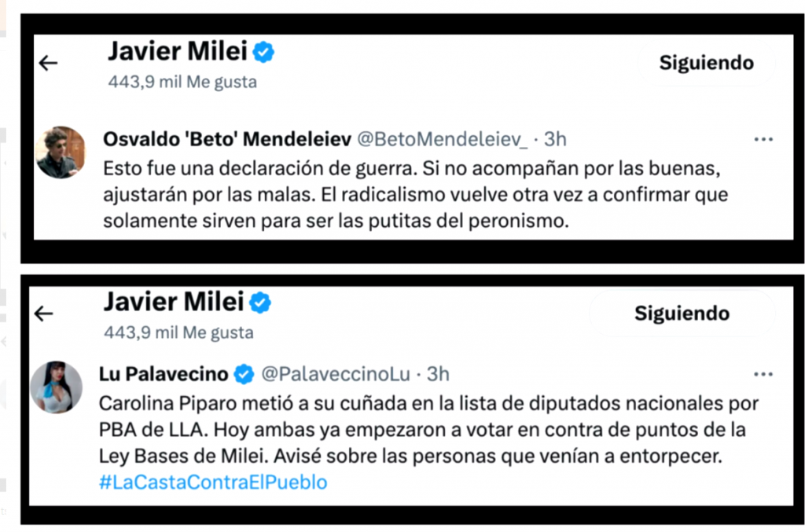Click the back arrow above the Mendeleiev tweet
Image resolution: width=805 pixels, height=532 pixels.
coord(49,64)
